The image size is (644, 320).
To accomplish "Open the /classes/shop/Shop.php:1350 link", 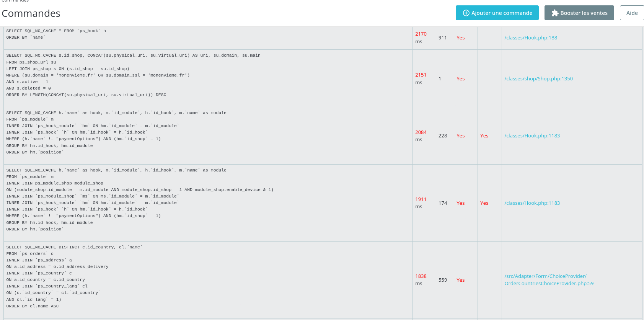I will [x=538, y=78].
